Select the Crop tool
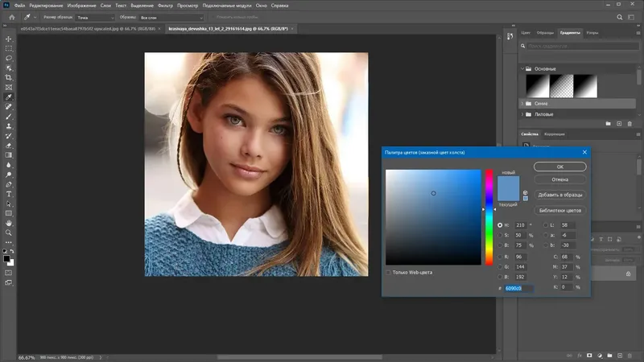 [9, 77]
